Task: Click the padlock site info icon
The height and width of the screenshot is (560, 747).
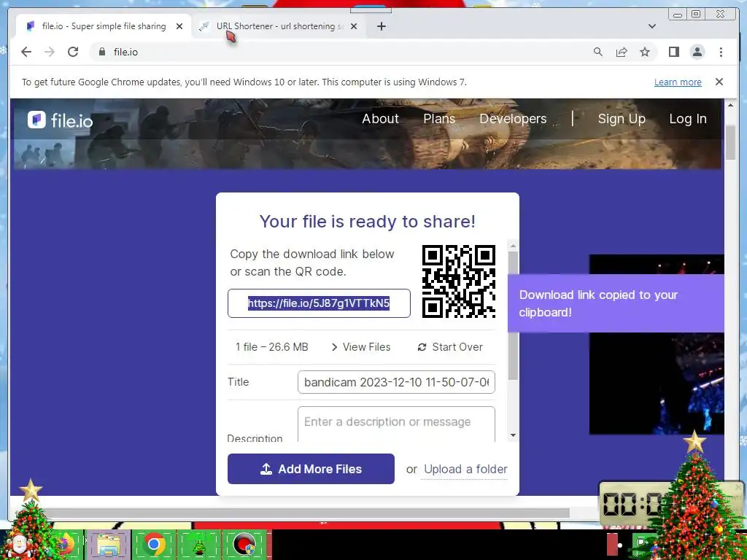Action: coord(102,52)
